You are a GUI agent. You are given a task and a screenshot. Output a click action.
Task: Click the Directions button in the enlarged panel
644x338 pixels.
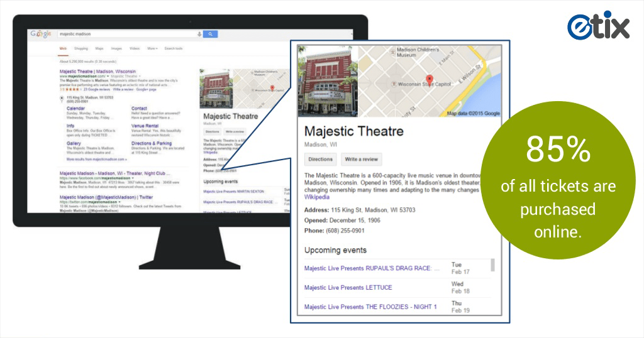(320, 159)
